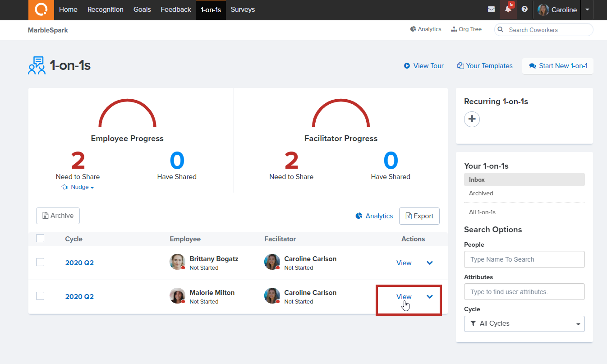Click Brittany Bogatz's avatar
The width and height of the screenshot is (607, 364).
click(x=177, y=262)
